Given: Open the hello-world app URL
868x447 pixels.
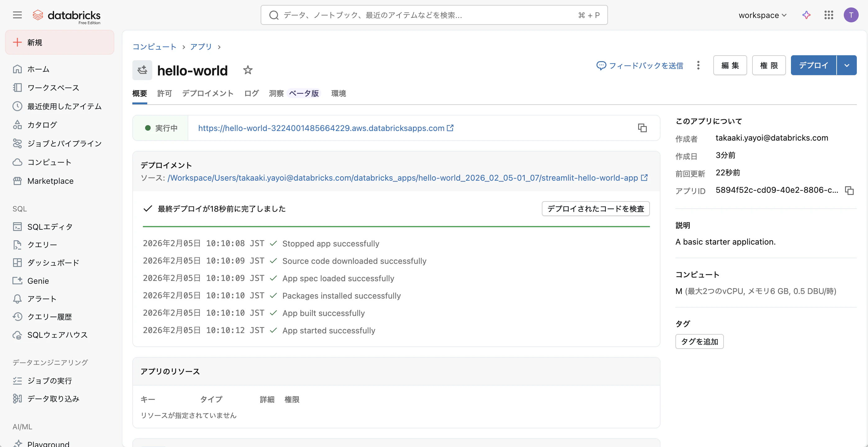Looking at the screenshot, I should coord(321,128).
